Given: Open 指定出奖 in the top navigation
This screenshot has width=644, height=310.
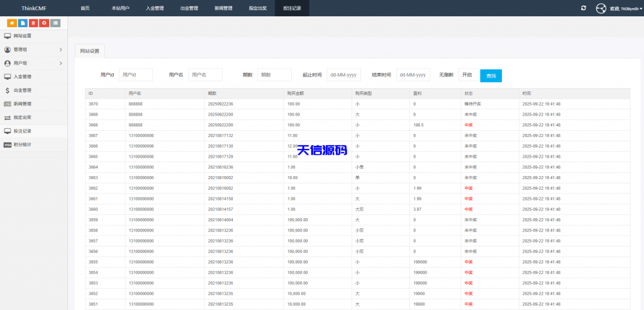Looking at the screenshot, I should click(257, 8).
